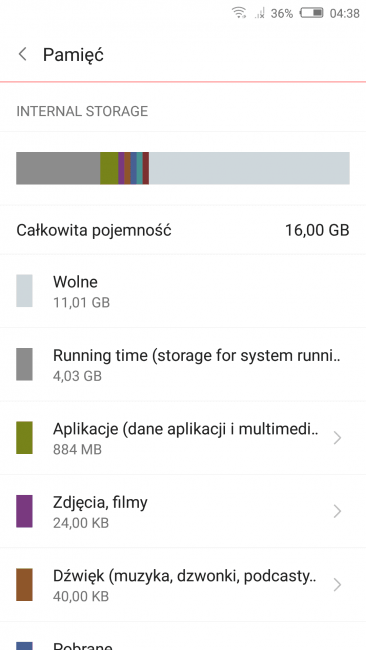The image size is (366, 650).
Task: Tap the gray Running time color square
Action: (24, 364)
